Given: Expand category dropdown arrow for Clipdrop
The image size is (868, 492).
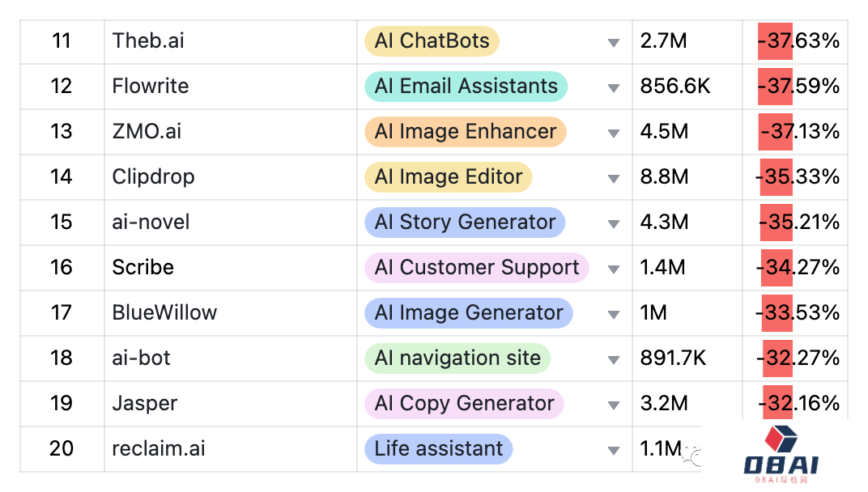Looking at the screenshot, I should click(x=613, y=179).
